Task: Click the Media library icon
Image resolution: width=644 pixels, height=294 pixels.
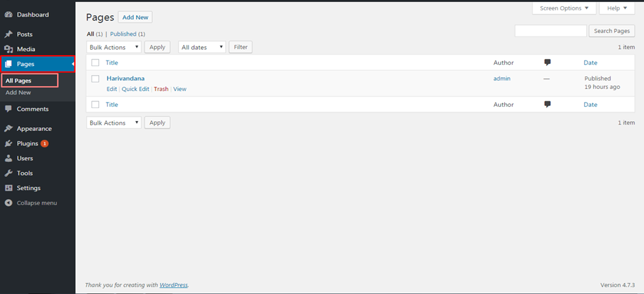Action: point(8,50)
